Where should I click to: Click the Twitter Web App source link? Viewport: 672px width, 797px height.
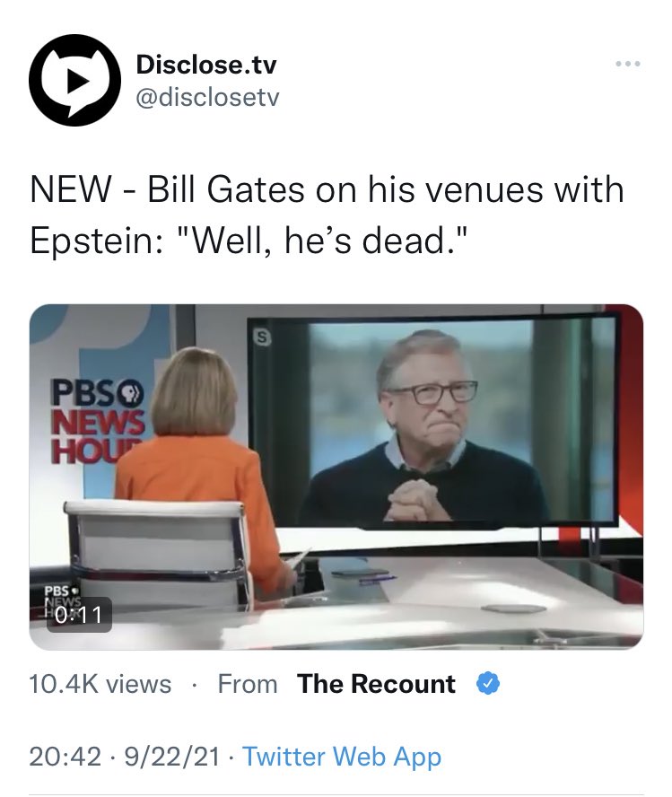[x=342, y=757]
